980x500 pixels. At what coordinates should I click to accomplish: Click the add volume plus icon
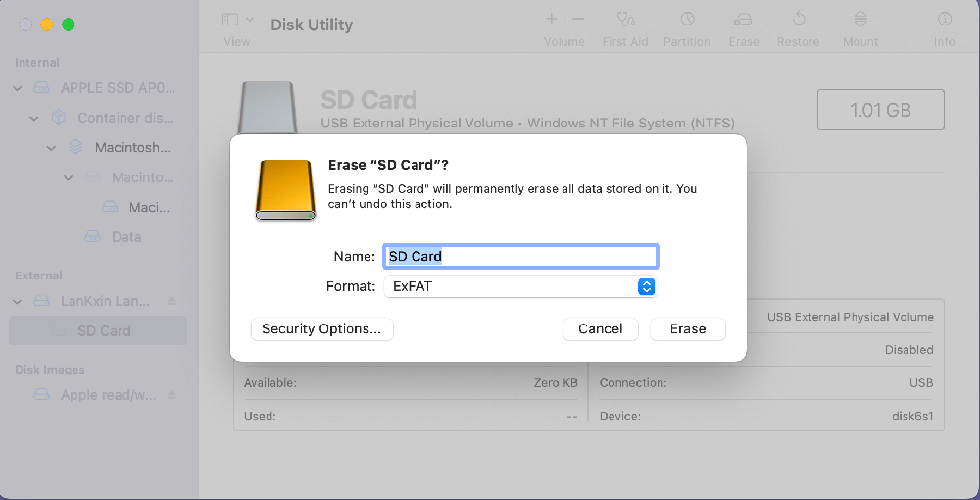tap(552, 19)
